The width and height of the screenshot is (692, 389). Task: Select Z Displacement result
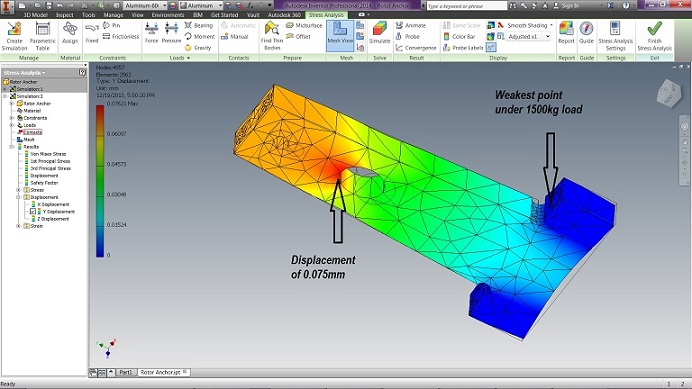click(x=53, y=219)
